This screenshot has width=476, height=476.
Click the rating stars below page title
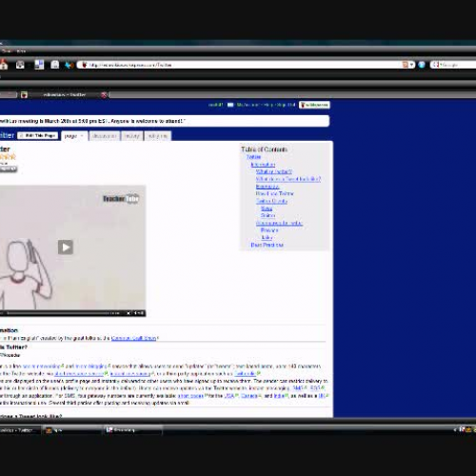(x=8, y=156)
